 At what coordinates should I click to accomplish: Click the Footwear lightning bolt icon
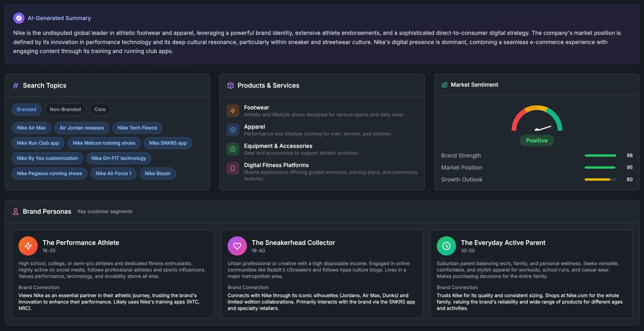click(x=233, y=111)
